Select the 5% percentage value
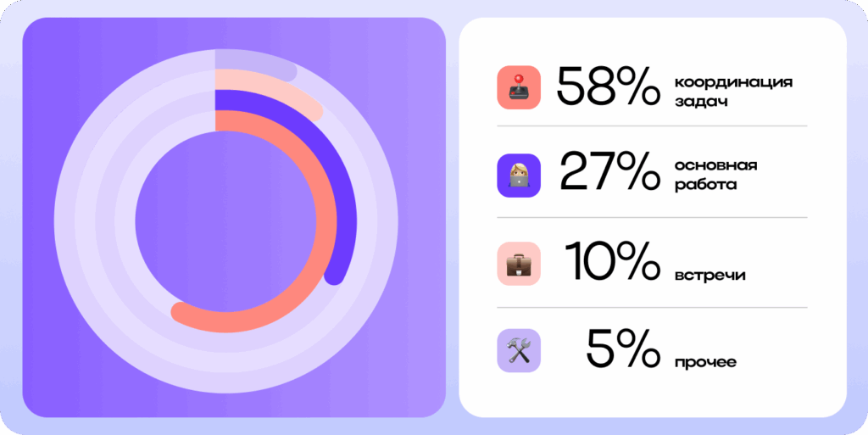The height and width of the screenshot is (435, 868). [x=623, y=349]
